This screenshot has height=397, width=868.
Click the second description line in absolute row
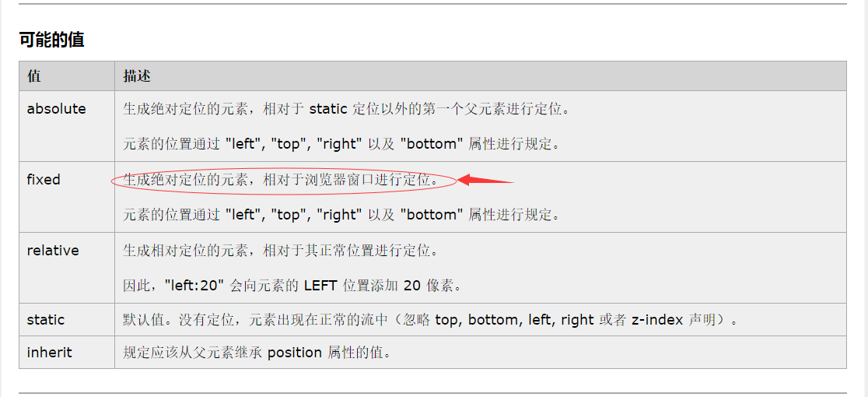[x=342, y=144]
